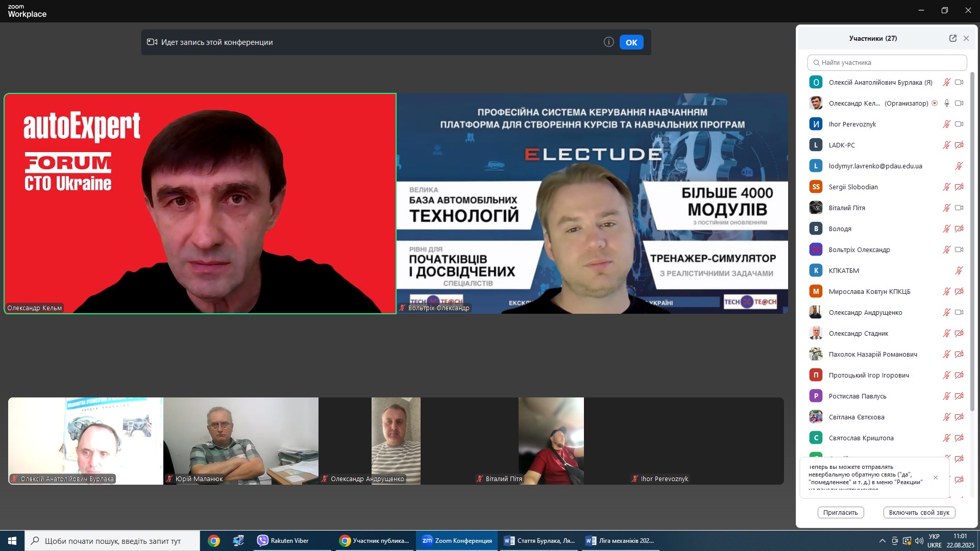Switch to Стаття Бурлака Word document
Viewport: 980px width, 551px height.
(x=539, y=541)
